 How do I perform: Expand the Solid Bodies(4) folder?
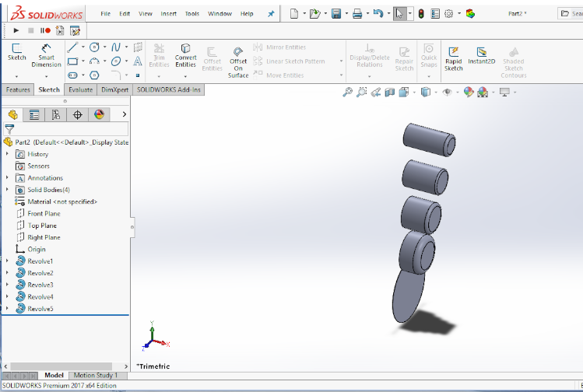pyautogui.click(x=7, y=190)
